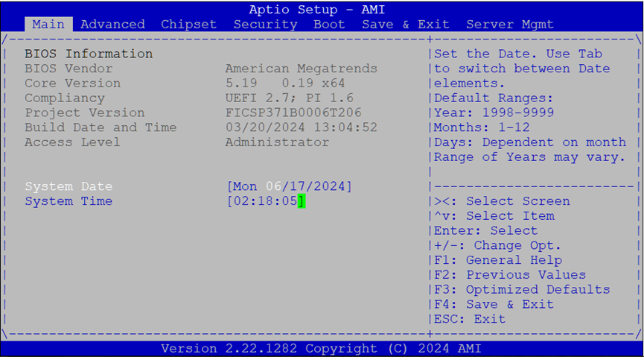Switch to the Main tab
The image size is (644, 357).
point(48,25)
